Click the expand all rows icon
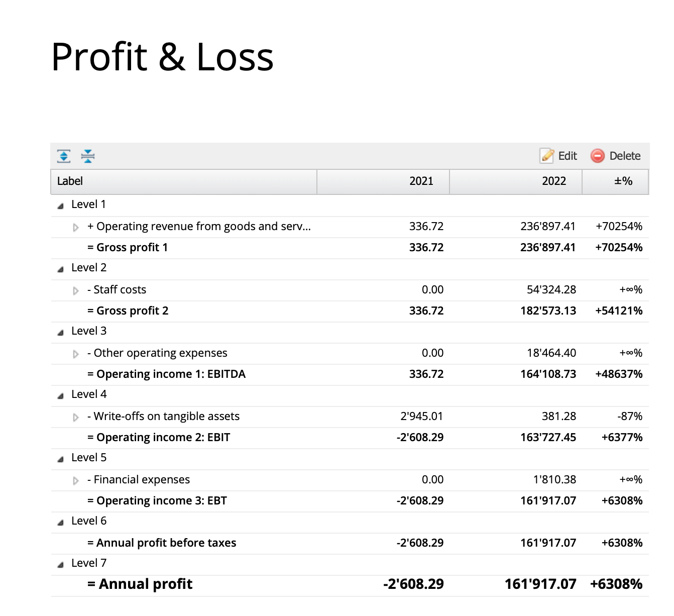The width and height of the screenshot is (674, 616). click(x=63, y=156)
